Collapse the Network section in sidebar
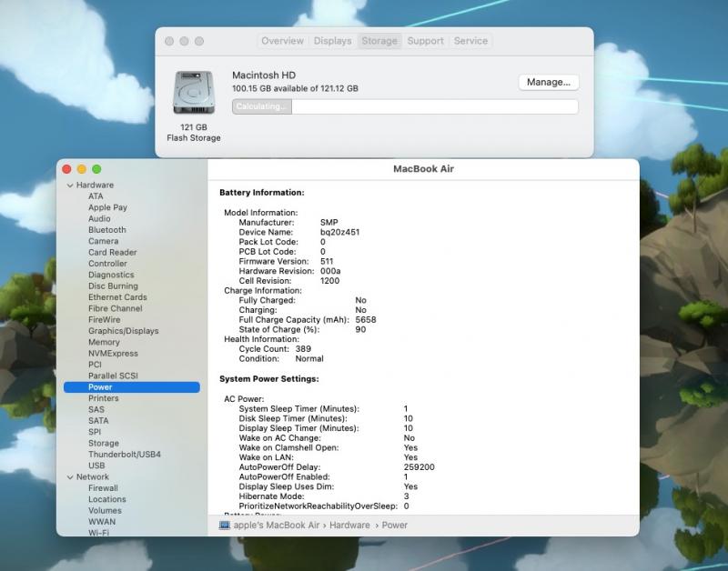Viewport: 728px width, 571px height. point(70,476)
